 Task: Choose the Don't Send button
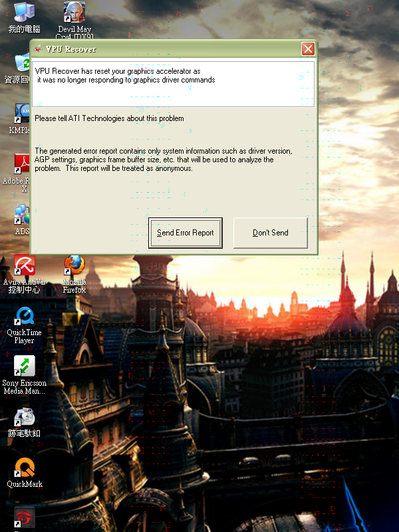pyautogui.click(x=271, y=233)
